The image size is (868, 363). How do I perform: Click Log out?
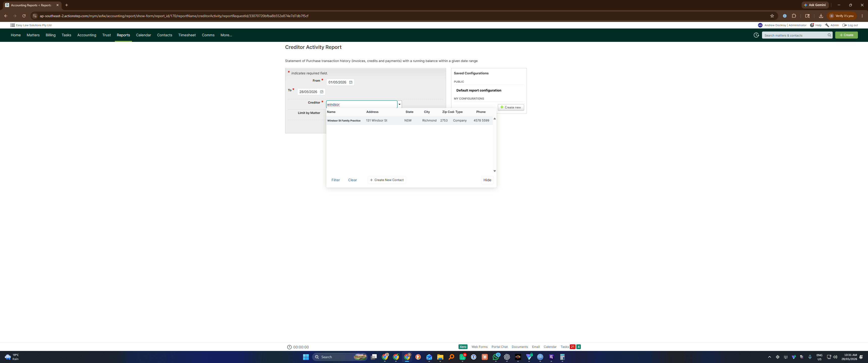850,25
